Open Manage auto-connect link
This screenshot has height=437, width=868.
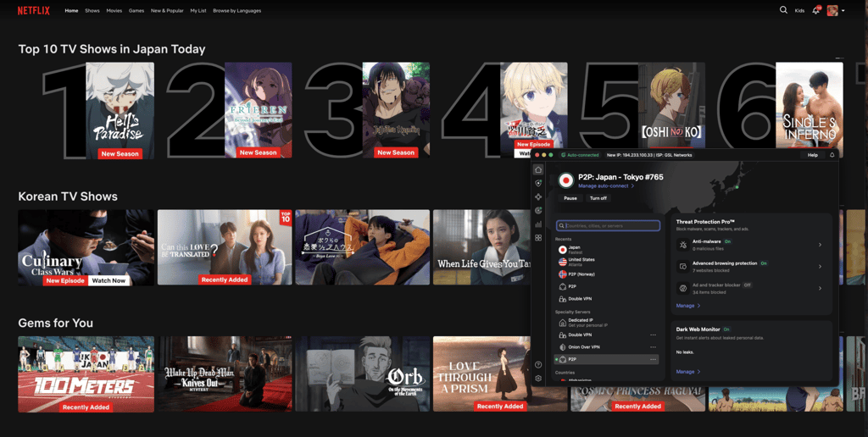click(605, 185)
